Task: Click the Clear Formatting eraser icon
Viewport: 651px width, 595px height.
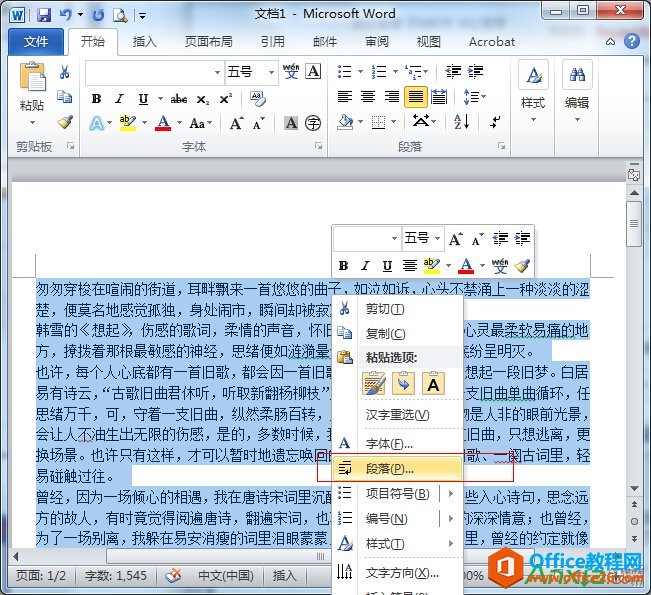Action: 258,99
